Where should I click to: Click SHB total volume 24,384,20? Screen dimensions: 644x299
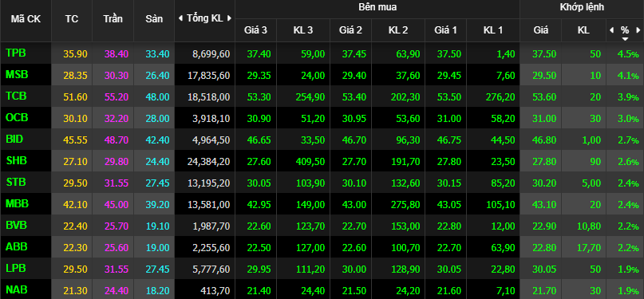tap(209, 162)
